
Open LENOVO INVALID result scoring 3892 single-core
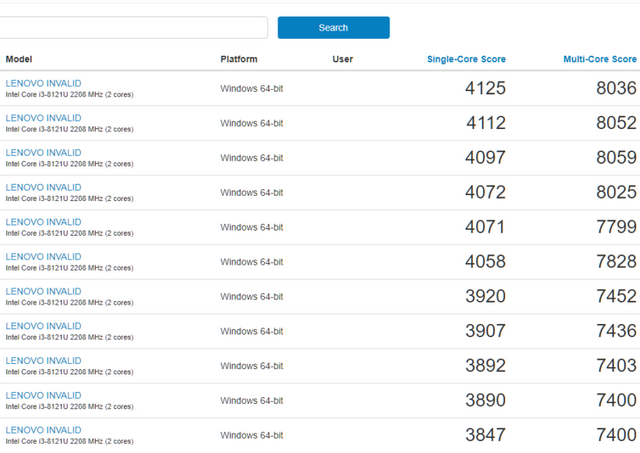point(43,361)
